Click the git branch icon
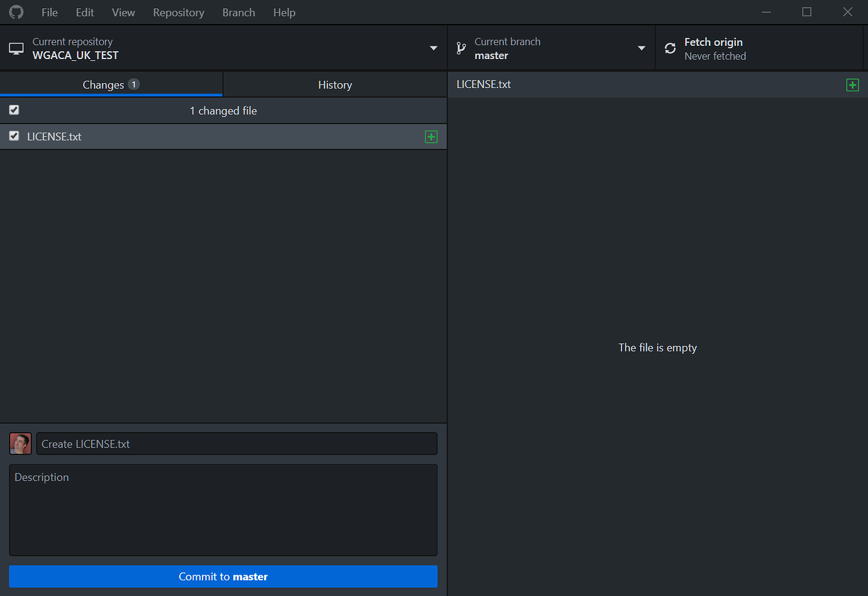868x596 pixels. [x=461, y=48]
